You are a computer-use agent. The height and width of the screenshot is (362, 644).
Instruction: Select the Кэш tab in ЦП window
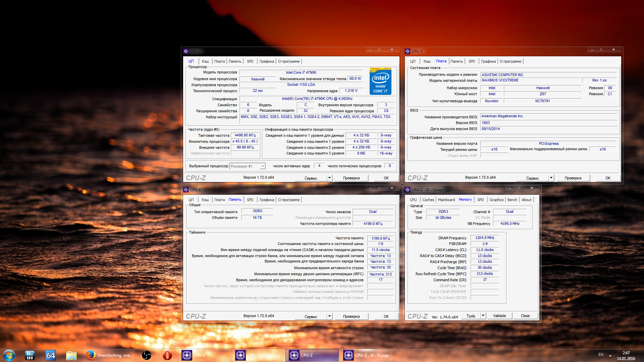(x=205, y=61)
